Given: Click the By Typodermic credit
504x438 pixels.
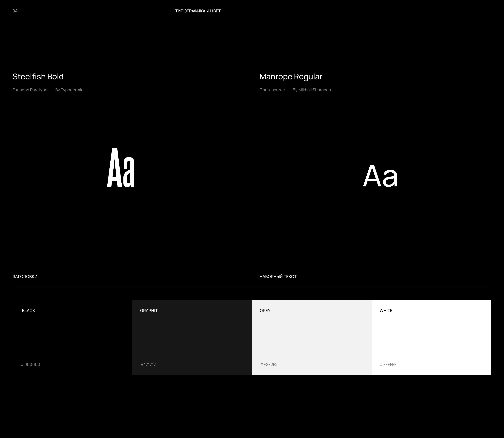Looking at the screenshot, I should pos(69,90).
